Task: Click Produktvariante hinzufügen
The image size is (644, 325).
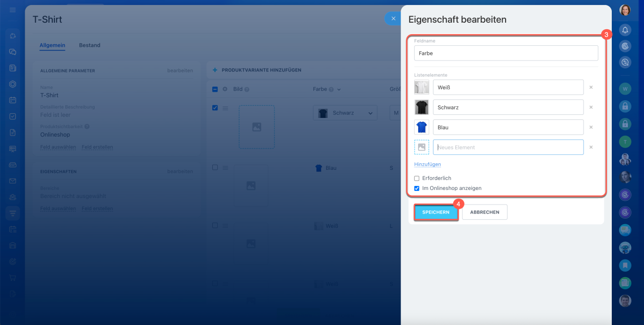Action: click(262, 70)
